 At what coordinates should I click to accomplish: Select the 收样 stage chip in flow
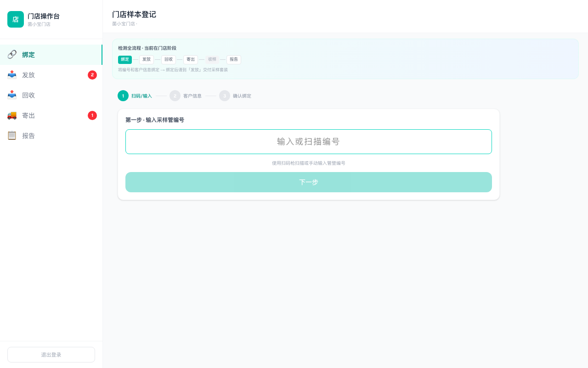pos(212,60)
